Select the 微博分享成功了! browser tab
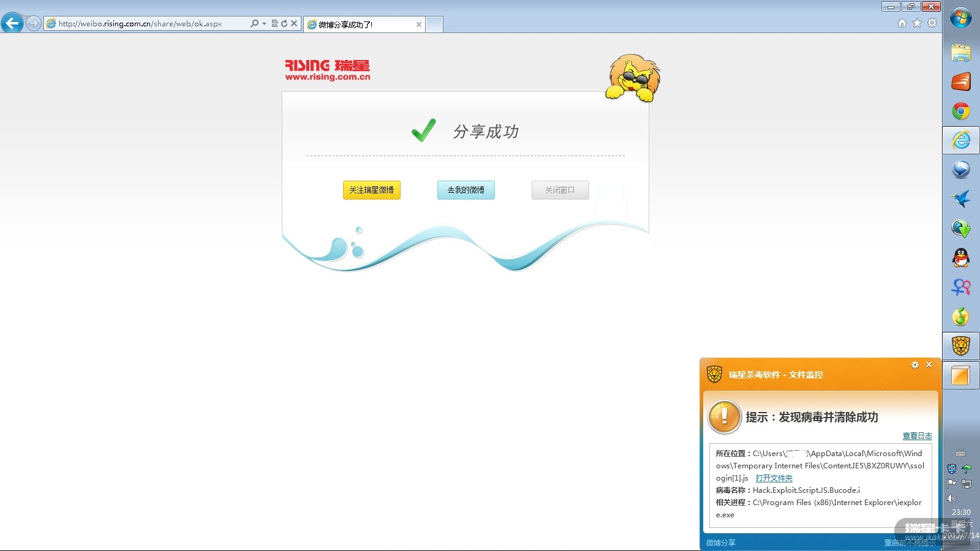Viewport: 980px width, 551px height. click(364, 24)
